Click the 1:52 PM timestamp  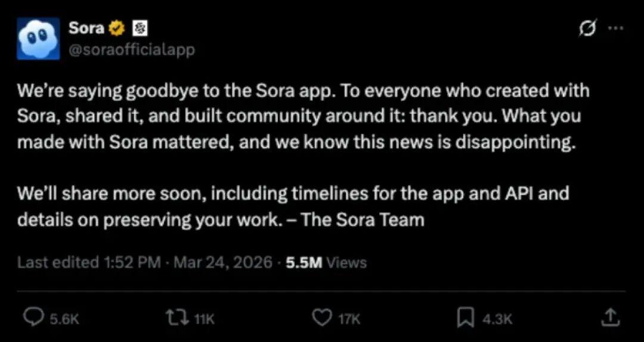(132, 262)
